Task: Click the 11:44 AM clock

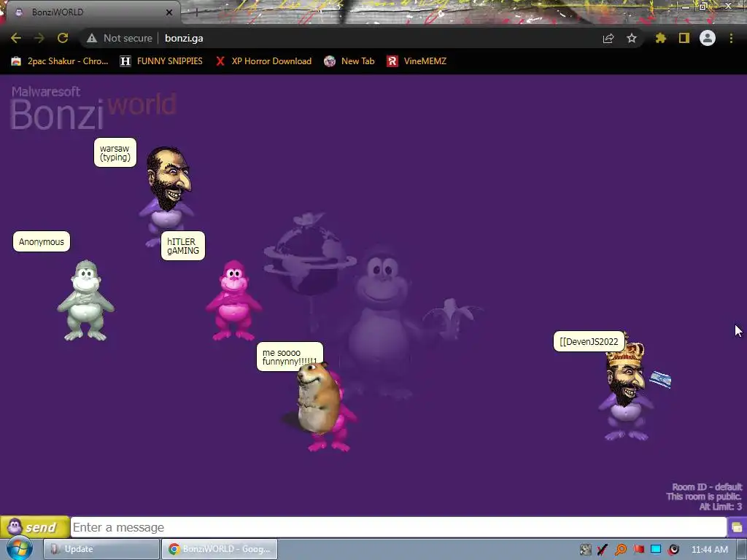Action: click(x=709, y=550)
